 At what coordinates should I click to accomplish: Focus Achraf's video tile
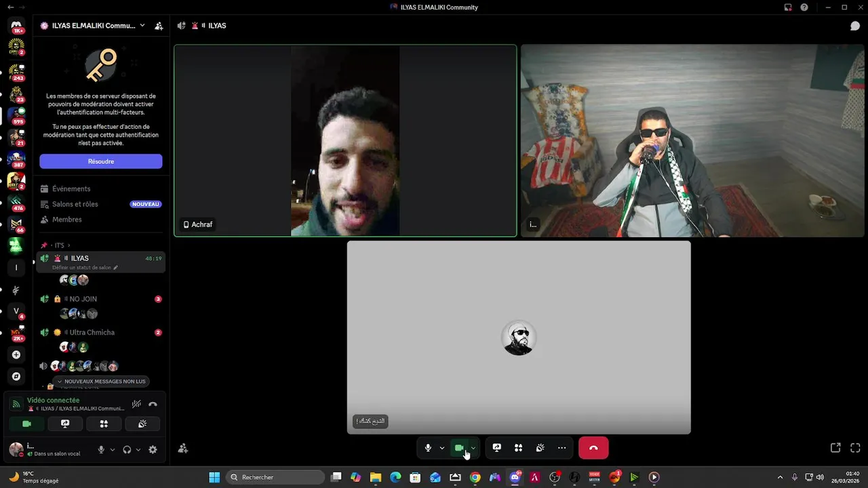pos(345,141)
